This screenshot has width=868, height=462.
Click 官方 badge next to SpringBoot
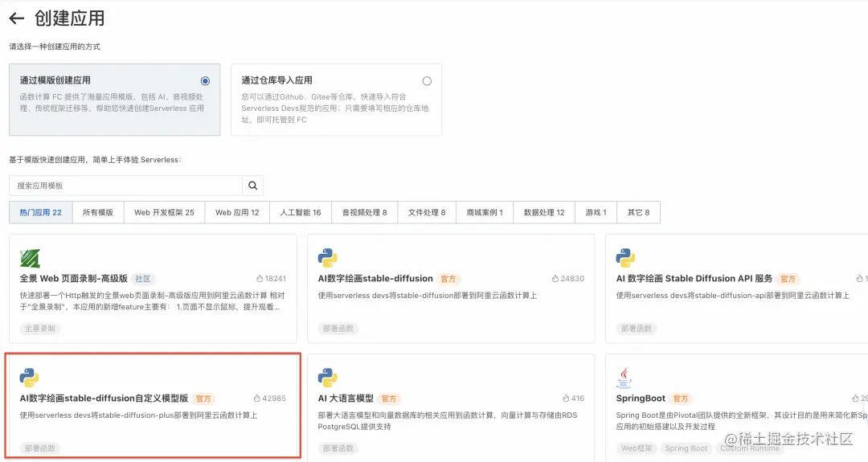[x=681, y=399]
